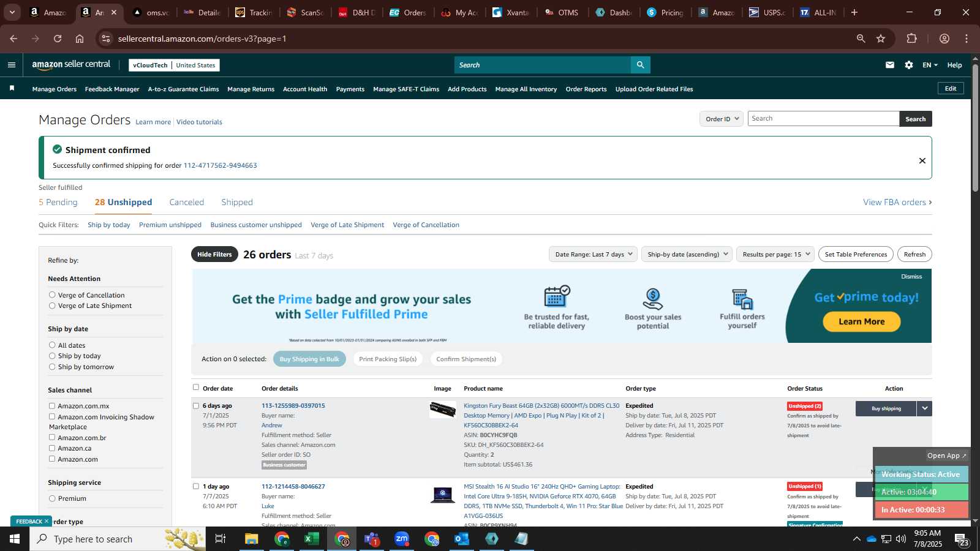Open Account Health menu item

pos(305,89)
